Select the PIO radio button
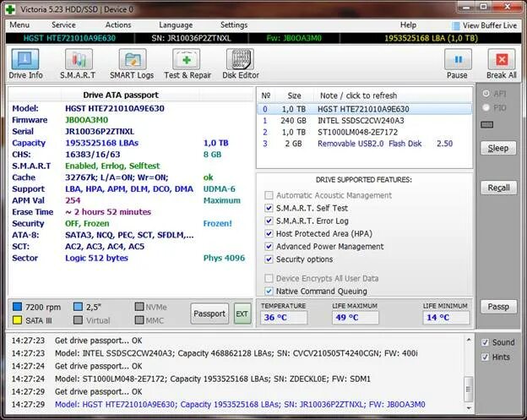Image resolution: width=527 pixels, height=420 pixels. pos(486,107)
